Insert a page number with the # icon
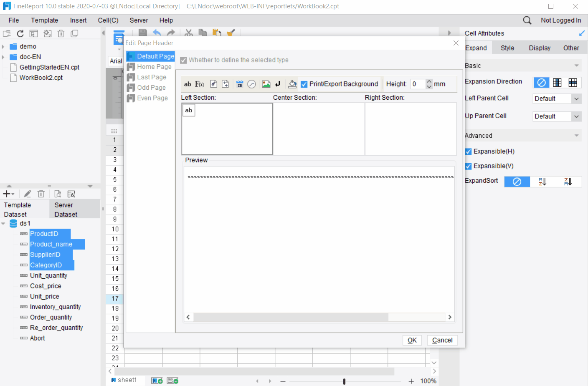 coord(213,84)
